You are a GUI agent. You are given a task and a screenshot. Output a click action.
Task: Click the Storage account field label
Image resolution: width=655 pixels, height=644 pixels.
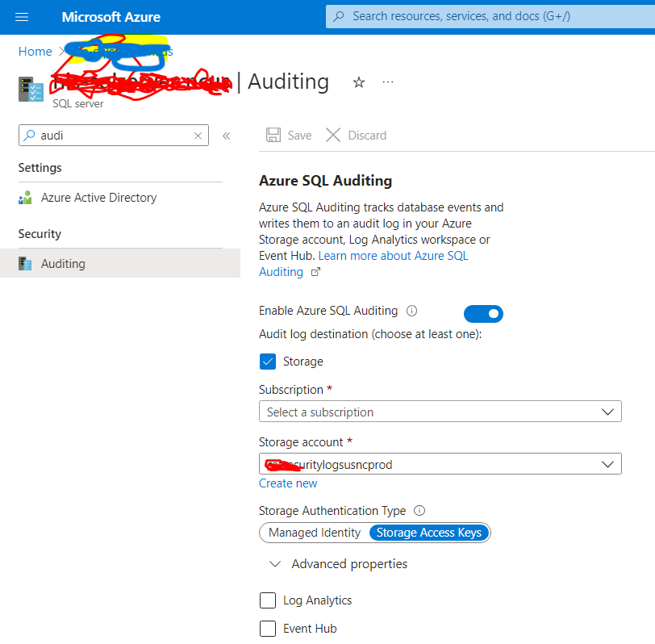[x=301, y=442]
